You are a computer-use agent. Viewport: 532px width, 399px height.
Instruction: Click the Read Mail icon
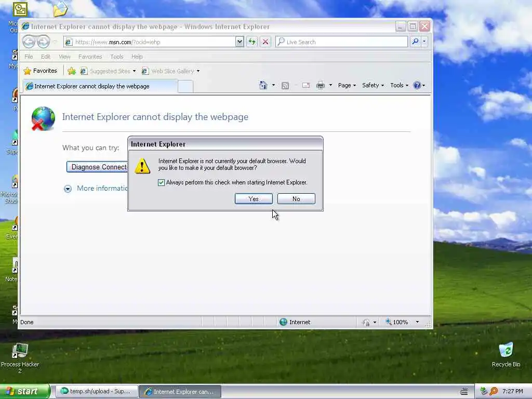click(306, 85)
